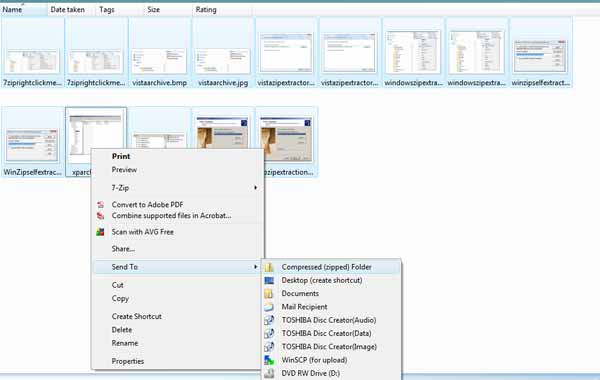Click the DVD RW Drive (D:) icon
This screenshot has height=380, width=600.
pyautogui.click(x=269, y=373)
